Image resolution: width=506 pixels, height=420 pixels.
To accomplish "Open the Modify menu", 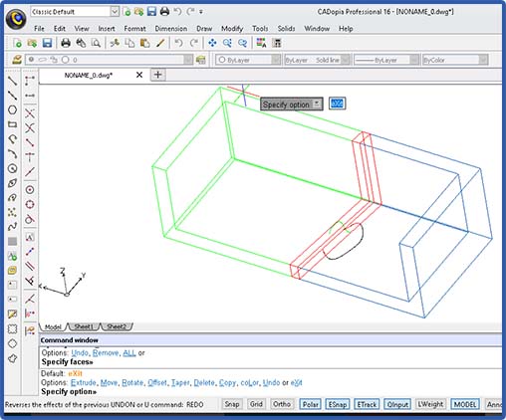I will [232, 29].
